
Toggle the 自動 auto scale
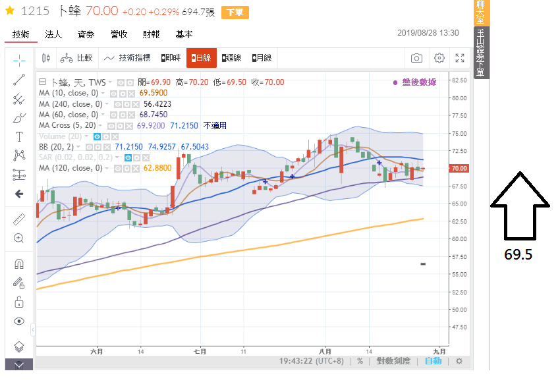434,361
